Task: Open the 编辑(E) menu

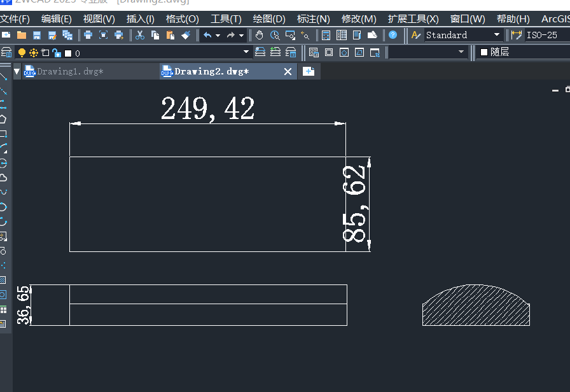Action: tap(57, 19)
